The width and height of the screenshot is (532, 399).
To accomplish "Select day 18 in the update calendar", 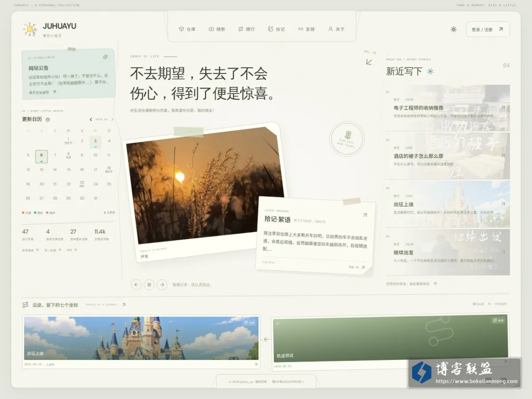I will 109,170.
